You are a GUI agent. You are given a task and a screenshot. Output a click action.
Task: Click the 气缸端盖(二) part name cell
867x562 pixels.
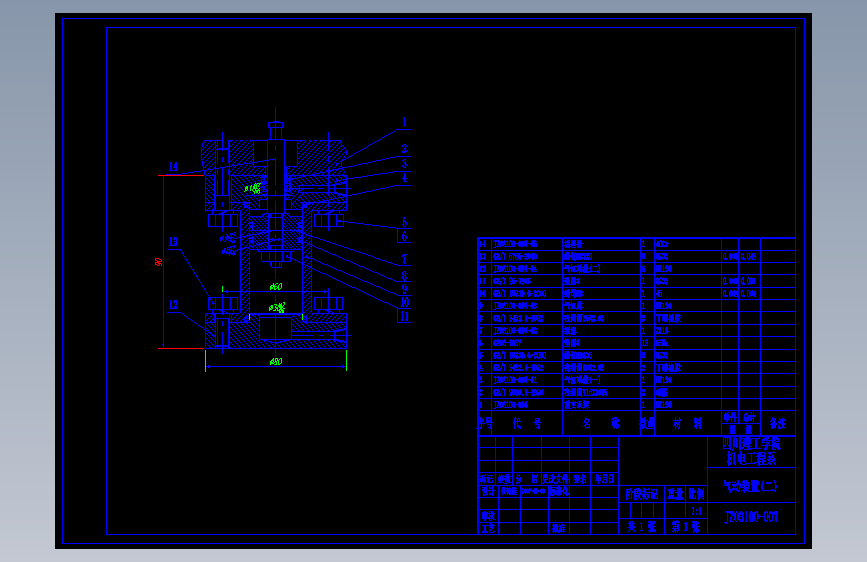coord(601,269)
